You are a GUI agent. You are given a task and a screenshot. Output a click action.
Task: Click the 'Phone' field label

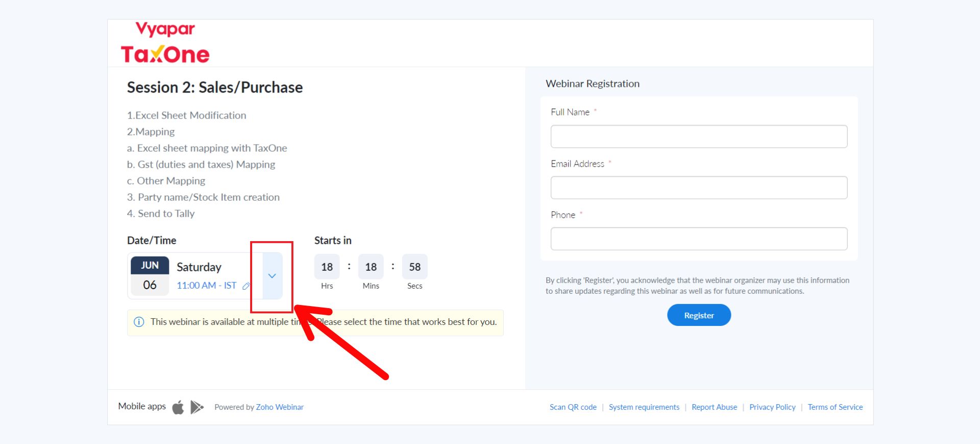tap(563, 215)
